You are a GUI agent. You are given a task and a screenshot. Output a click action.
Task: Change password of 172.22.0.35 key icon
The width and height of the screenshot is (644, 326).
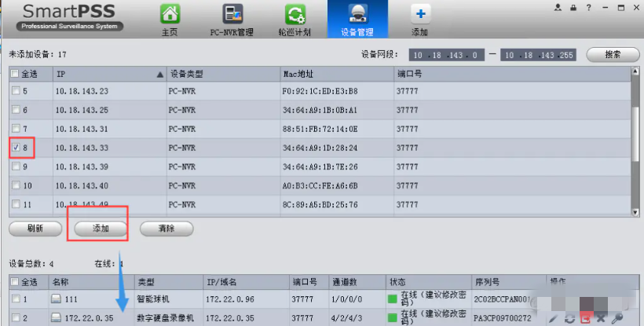tap(617, 318)
